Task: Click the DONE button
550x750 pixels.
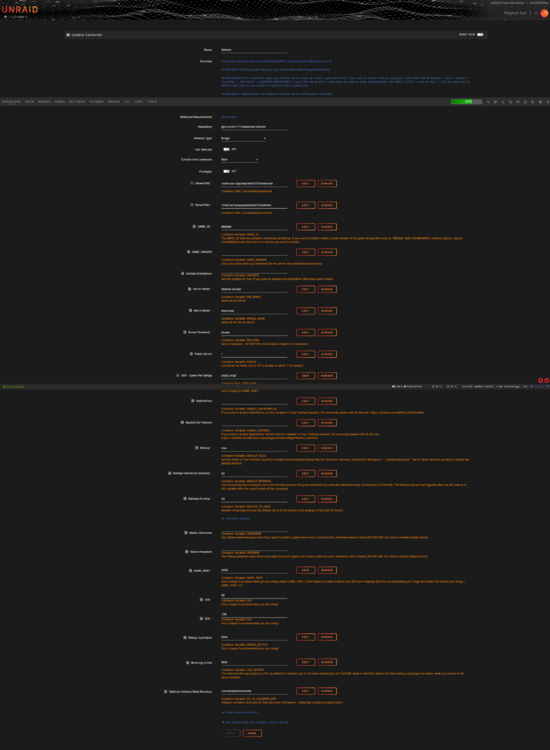Action: pyautogui.click(x=252, y=733)
